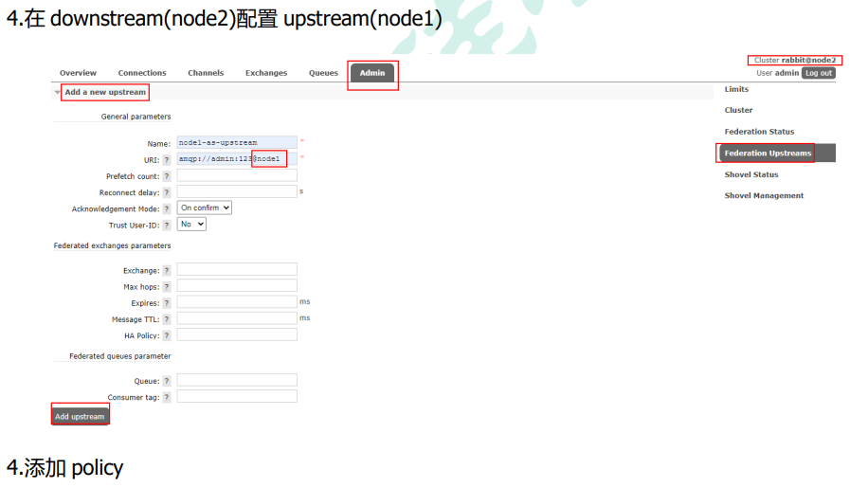Focus the HA Policy field
The image size is (868, 488).
click(237, 334)
